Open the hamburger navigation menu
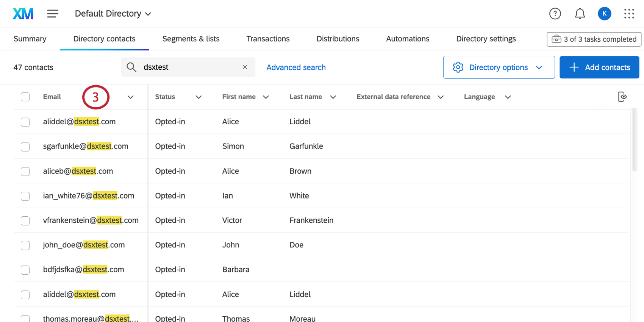This screenshot has width=644, height=322. click(53, 14)
